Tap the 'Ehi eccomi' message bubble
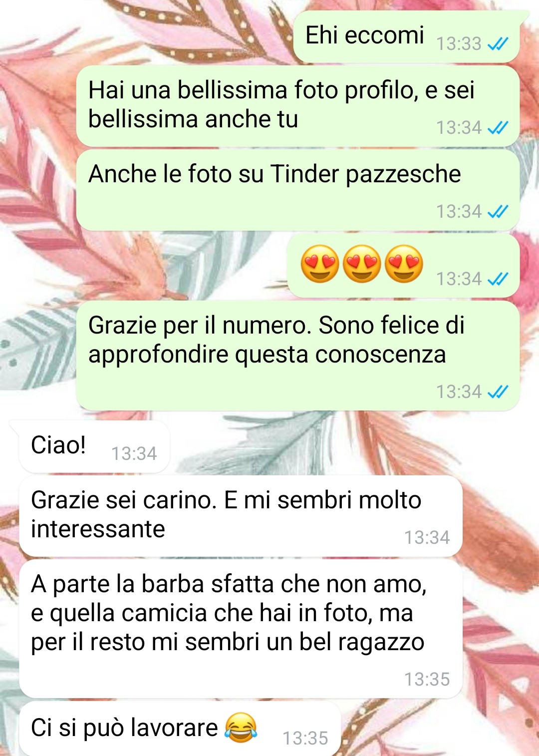Screen dimensions: 539x756 (406, 36)
